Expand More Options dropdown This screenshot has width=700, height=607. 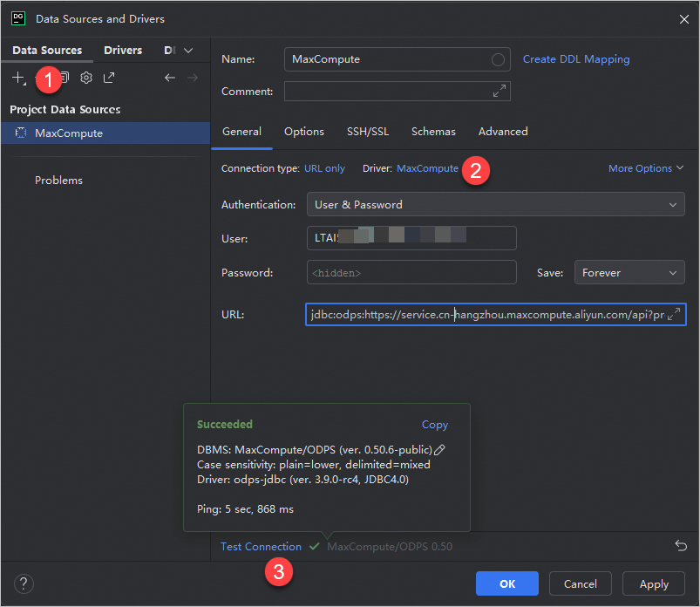[646, 168]
